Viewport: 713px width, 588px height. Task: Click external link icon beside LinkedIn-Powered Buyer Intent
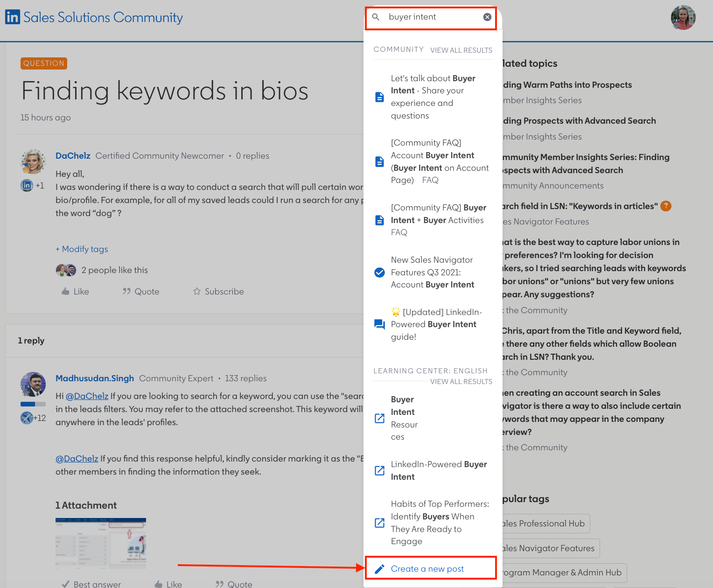380,470
